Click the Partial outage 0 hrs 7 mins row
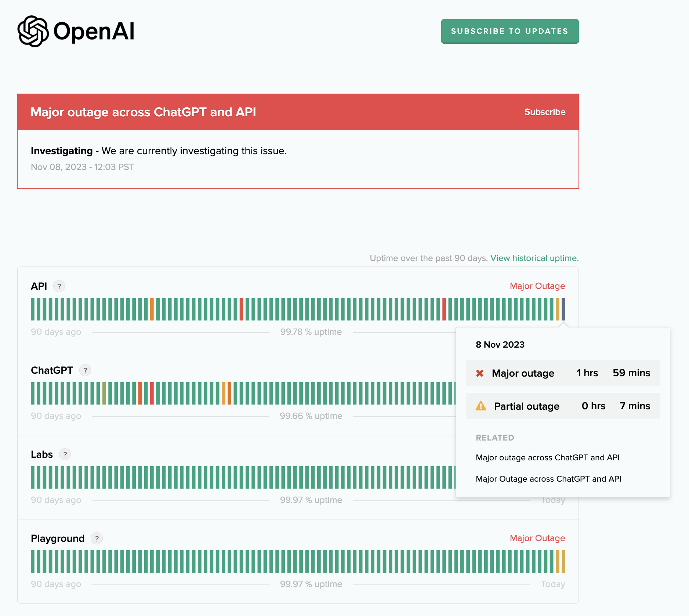This screenshot has height=616, width=689. (x=563, y=406)
